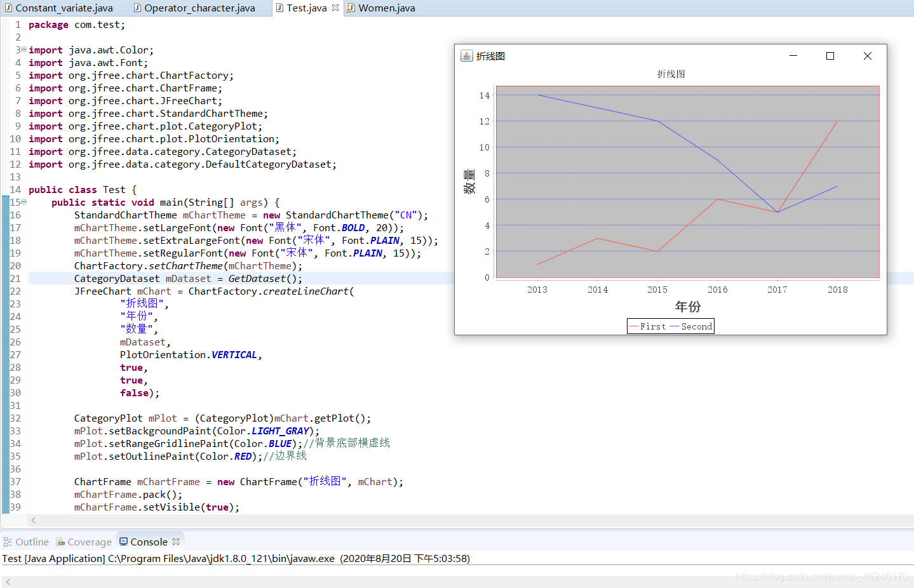Image resolution: width=914 pixels, height=588 pixels.
Task: Open the Operator_character.java editor tab
Action: pos(199,8)
